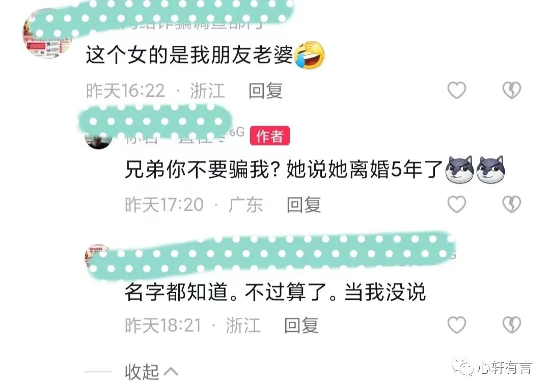
Task: Open first commenter's avatar profile
Action: (x=46, y=34)
